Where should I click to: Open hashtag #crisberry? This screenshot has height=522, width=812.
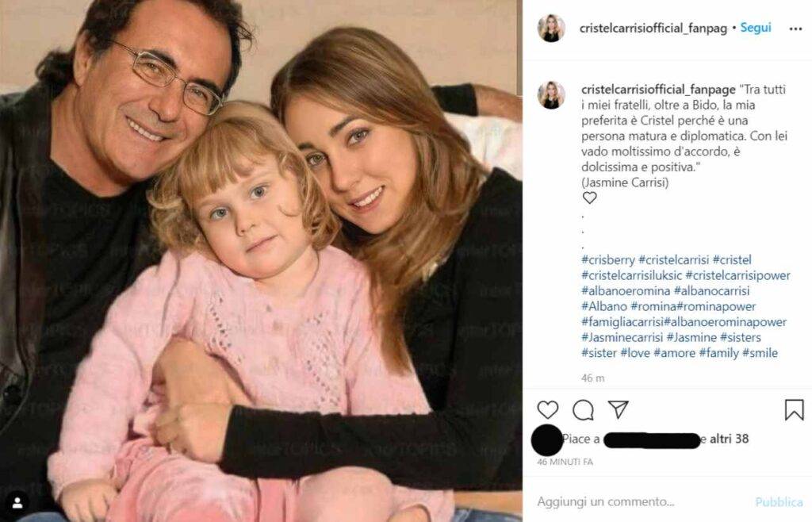pos(608,260)
